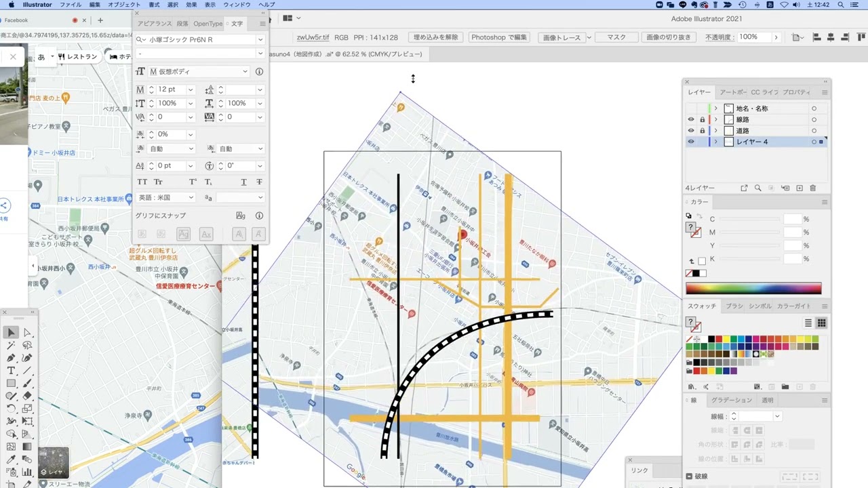Select the Eyedropper tool
The image size is (868, 488).
point(11,460)
